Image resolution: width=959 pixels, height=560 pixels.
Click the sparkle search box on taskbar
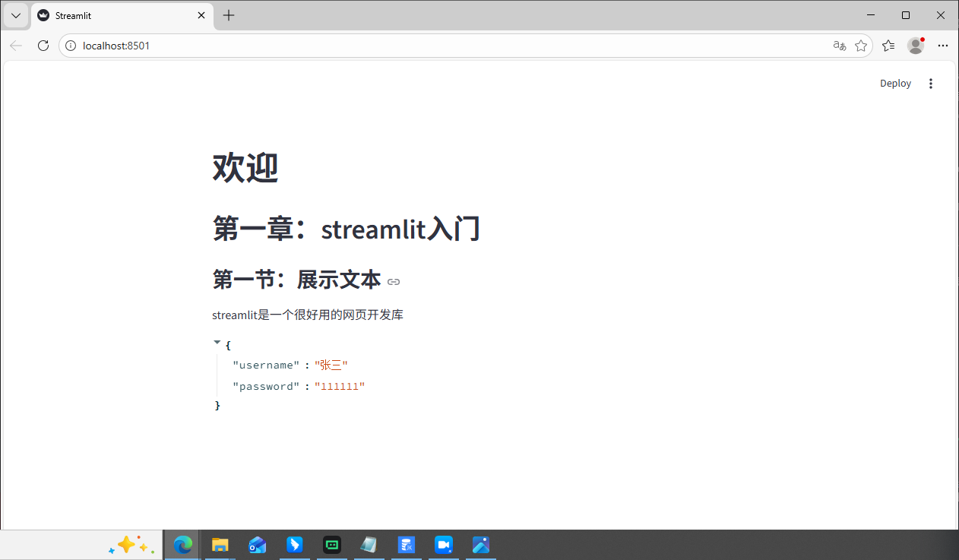81,545
